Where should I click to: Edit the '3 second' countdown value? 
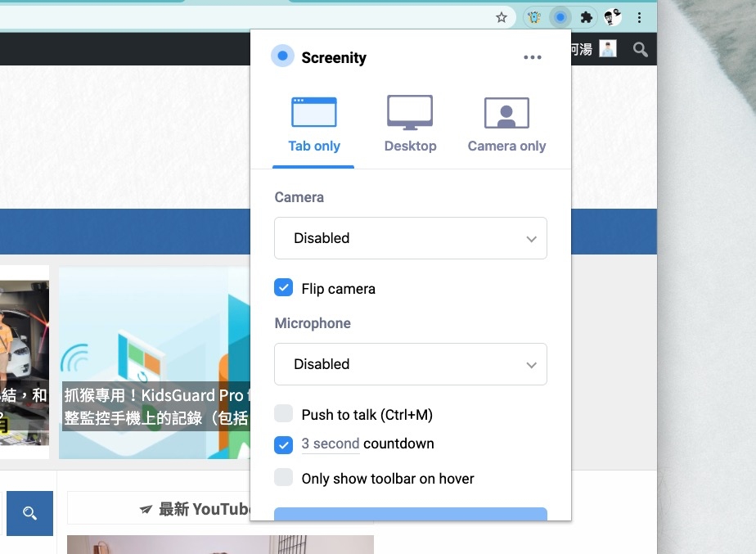(x=331, y=444)
